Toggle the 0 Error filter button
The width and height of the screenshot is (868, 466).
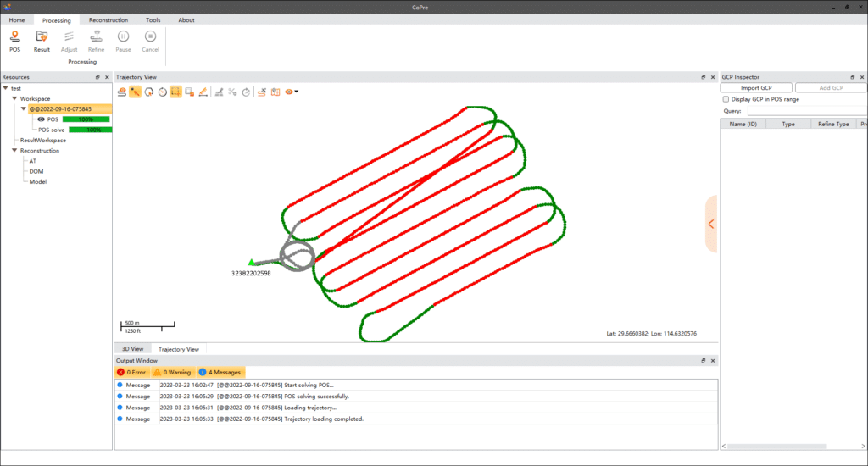pos(131,372)
